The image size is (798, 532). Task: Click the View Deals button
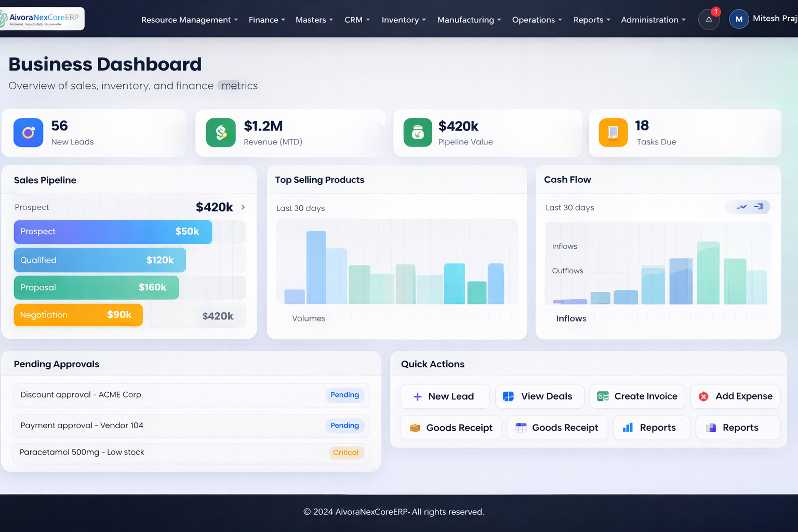pyautogui.click(x=539, y=396)
